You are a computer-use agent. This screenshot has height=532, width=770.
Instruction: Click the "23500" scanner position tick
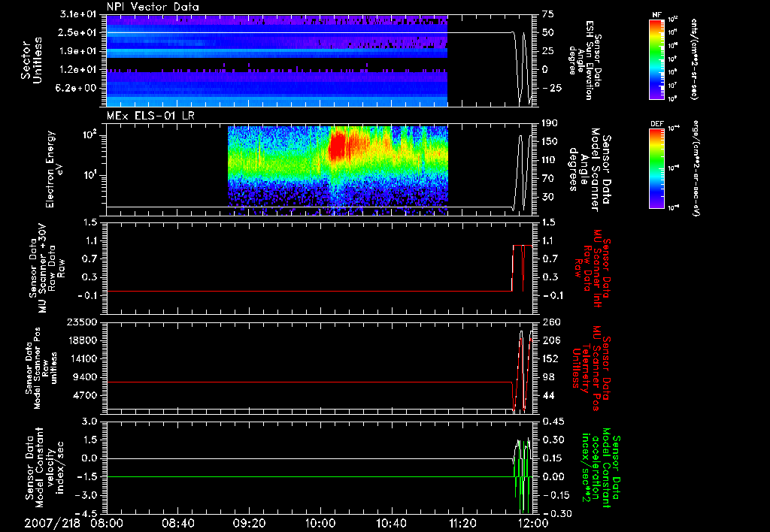pos(82,322)
